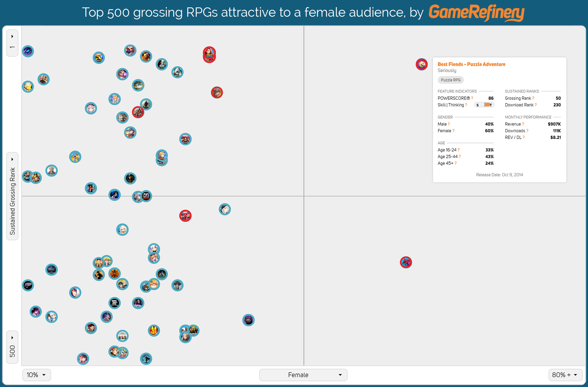This screenshot has height=387, width=588.
Task: Select the white-hooded assassin game bubble
Action: click(x=177, y=72)
